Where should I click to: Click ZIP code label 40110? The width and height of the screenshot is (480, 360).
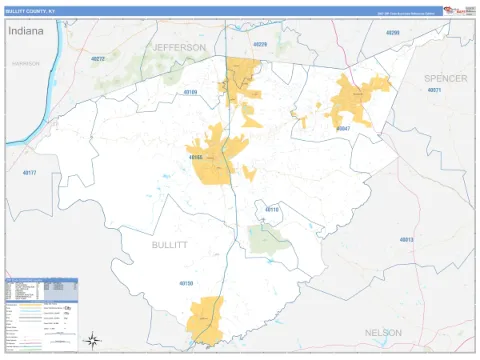(x=272, y=210)
